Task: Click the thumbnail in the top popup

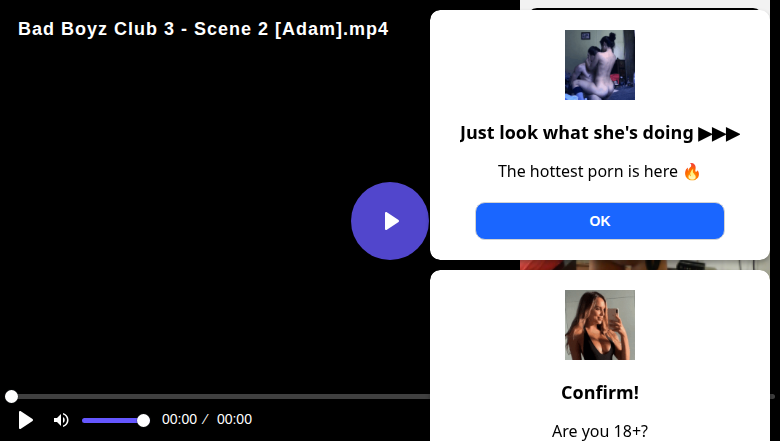Action: (x=600, y=65)
